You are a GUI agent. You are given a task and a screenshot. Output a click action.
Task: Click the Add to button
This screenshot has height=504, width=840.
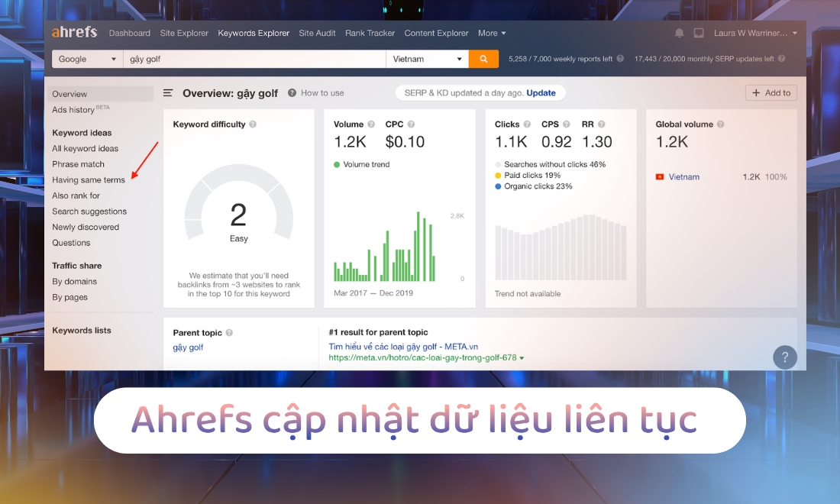[771, 92]
